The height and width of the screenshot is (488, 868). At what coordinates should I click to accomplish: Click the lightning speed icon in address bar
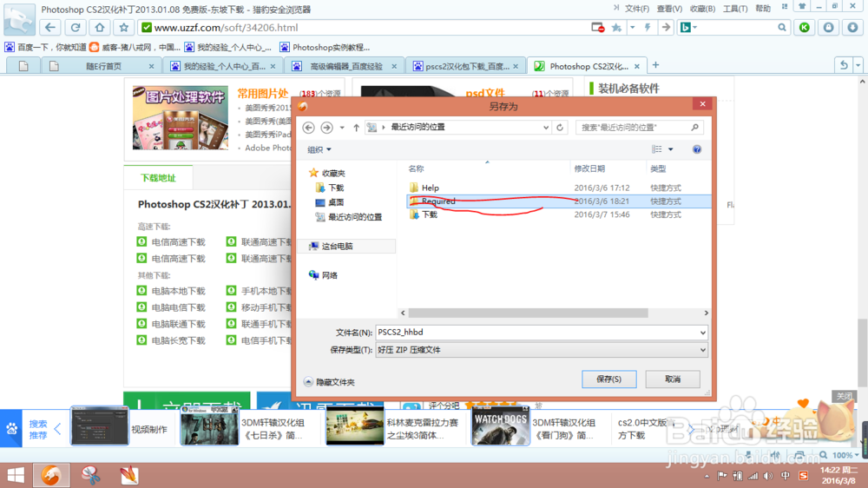coord(648,27)
